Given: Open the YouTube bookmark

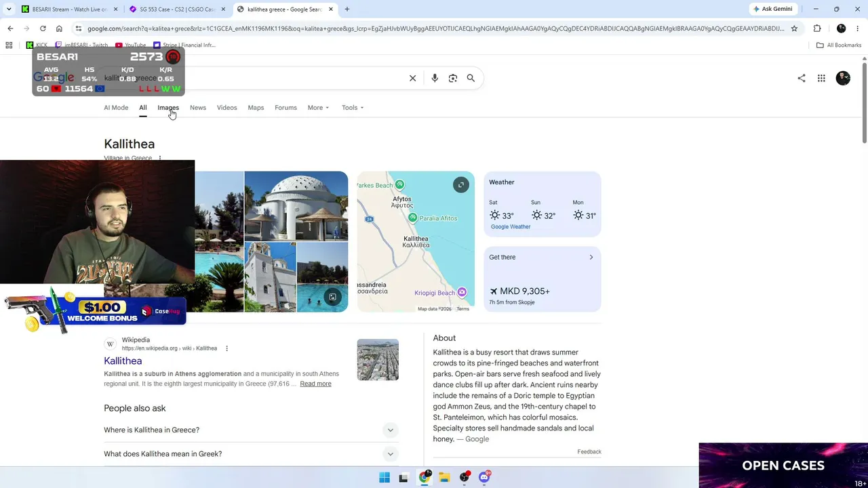Looking at the screenshot, I should (x=130, y=45).
